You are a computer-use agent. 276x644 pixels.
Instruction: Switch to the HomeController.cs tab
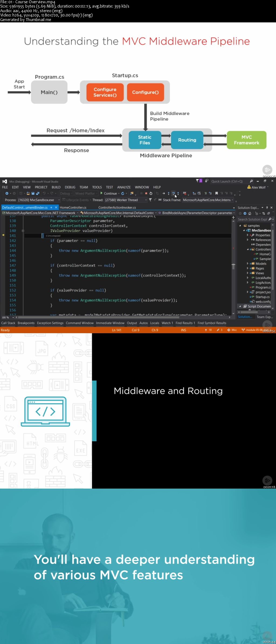(x=73, y=207)
